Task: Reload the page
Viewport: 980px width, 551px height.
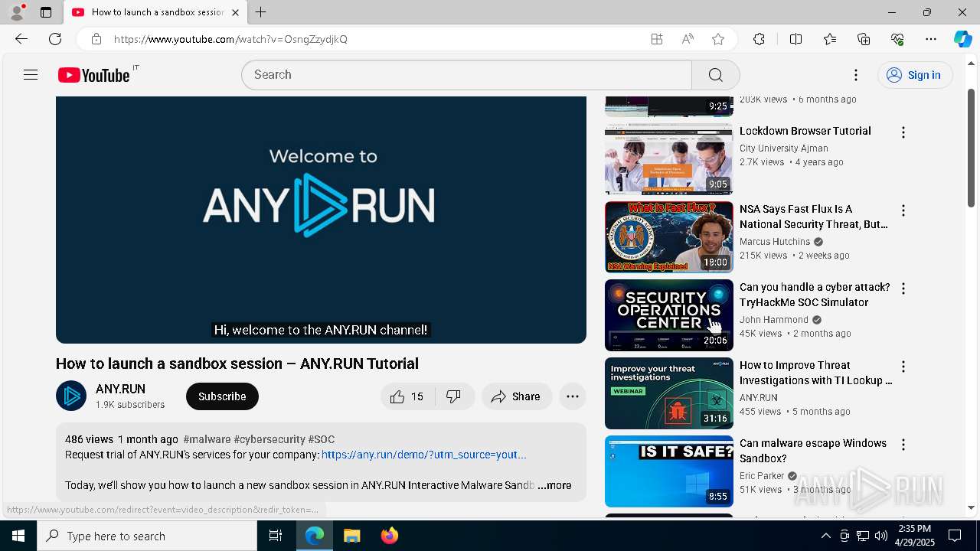Action: coord(55,39)
